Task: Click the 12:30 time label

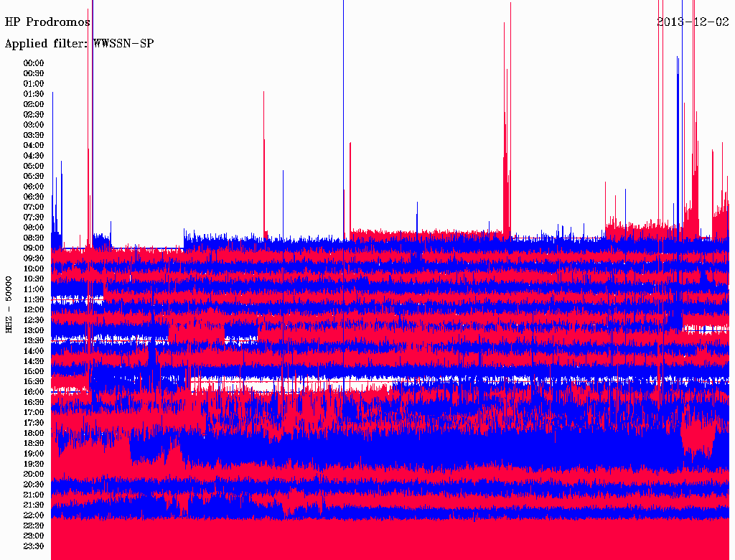Action: [x=34, y=320]
